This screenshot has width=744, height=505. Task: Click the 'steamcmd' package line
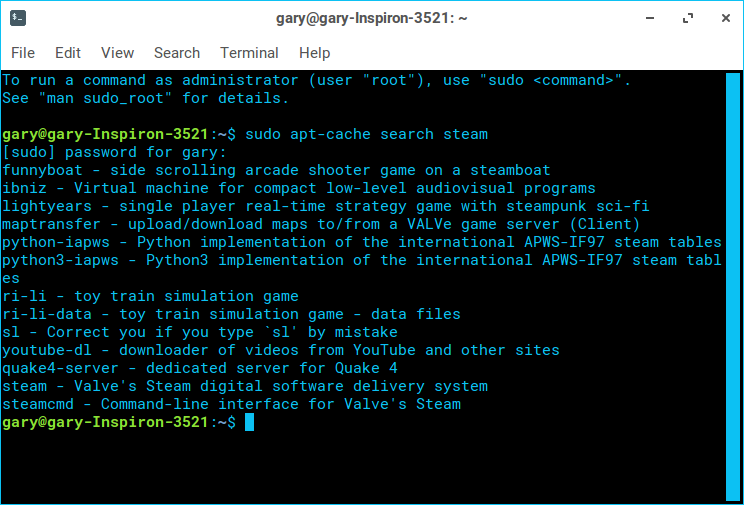pos(232,405)
